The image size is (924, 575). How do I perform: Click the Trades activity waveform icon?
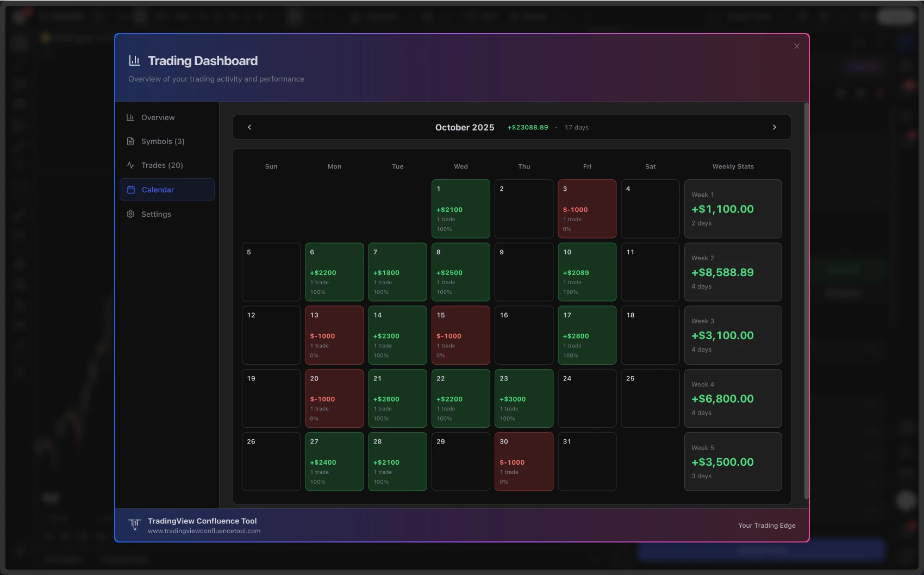point(130,165)
